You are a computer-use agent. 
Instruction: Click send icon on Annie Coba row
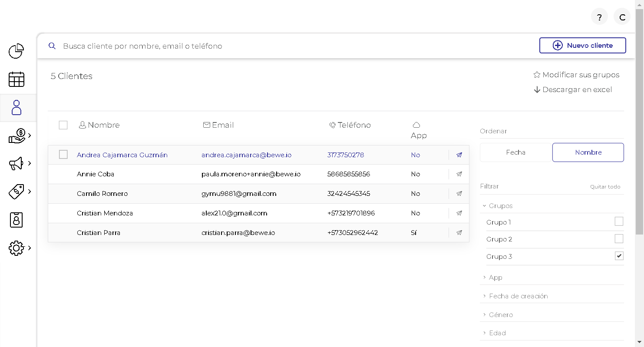coord(459,174)
